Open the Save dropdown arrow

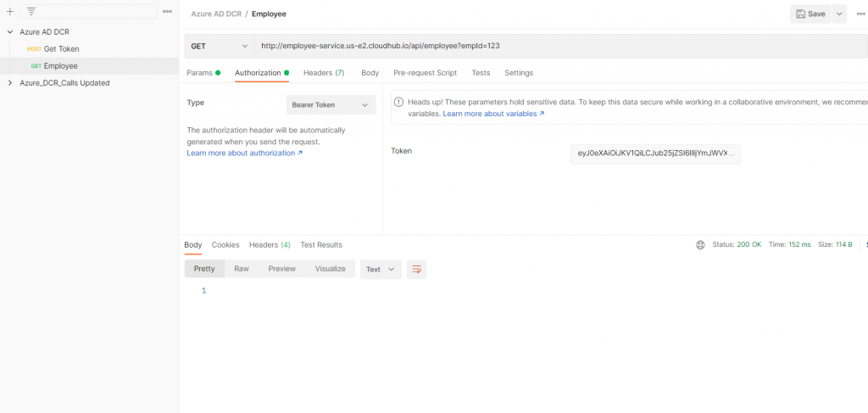(839, 14)
